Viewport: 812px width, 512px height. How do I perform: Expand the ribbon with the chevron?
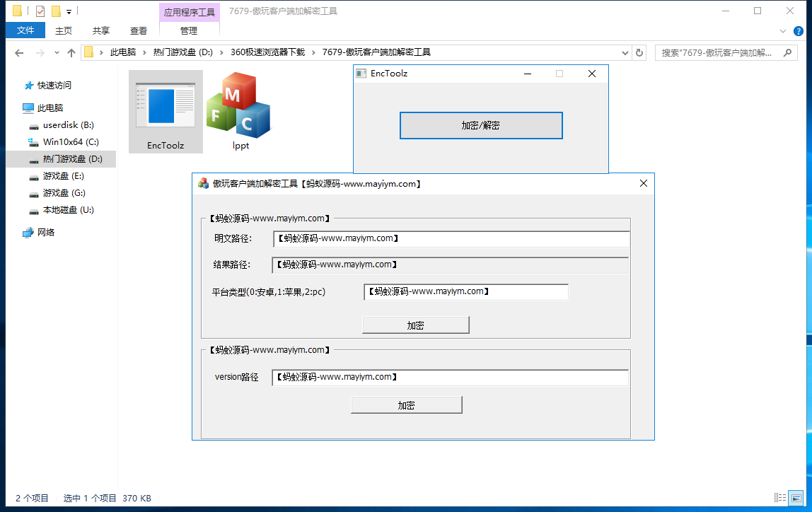tap(783, 31)
